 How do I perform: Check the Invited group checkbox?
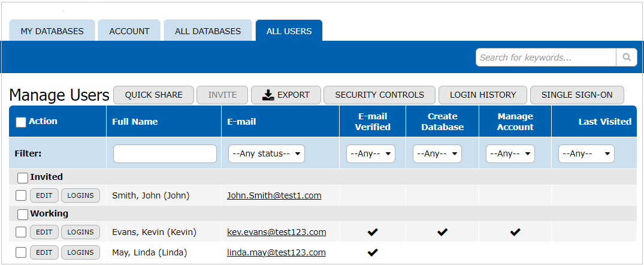tap(23, 177)
